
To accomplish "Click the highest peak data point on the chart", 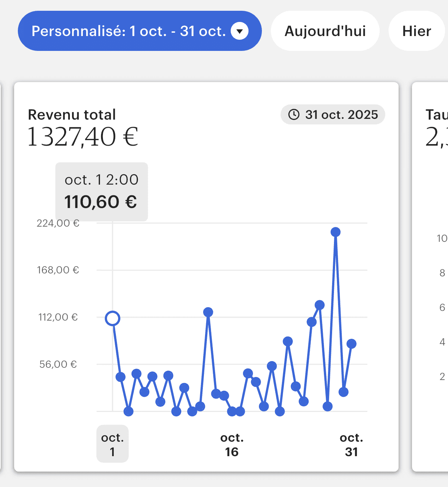I will (335, 232).
